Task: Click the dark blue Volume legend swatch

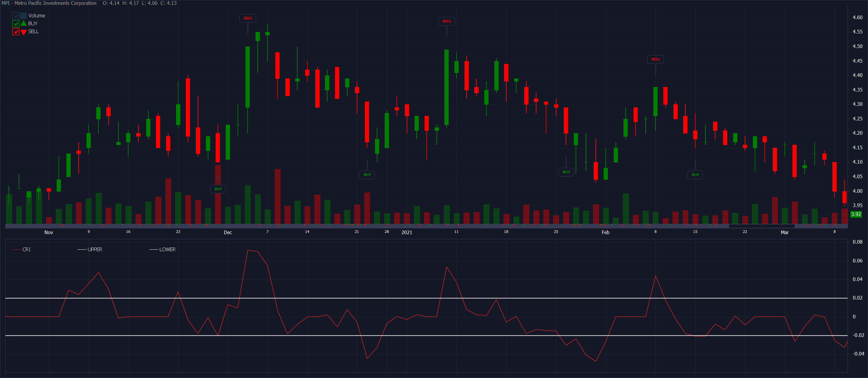Action: pos(23,16)
